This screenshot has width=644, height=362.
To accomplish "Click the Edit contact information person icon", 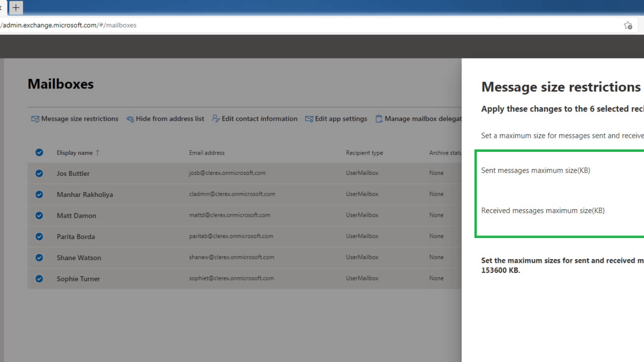I will [216, 119].
